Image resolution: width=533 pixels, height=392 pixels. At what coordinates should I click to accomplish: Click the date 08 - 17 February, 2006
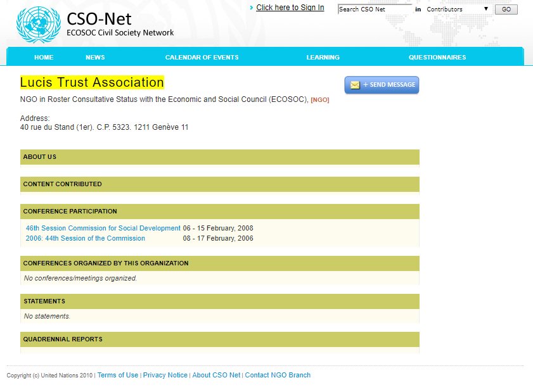pyautogui.click(x=218, y=239)
